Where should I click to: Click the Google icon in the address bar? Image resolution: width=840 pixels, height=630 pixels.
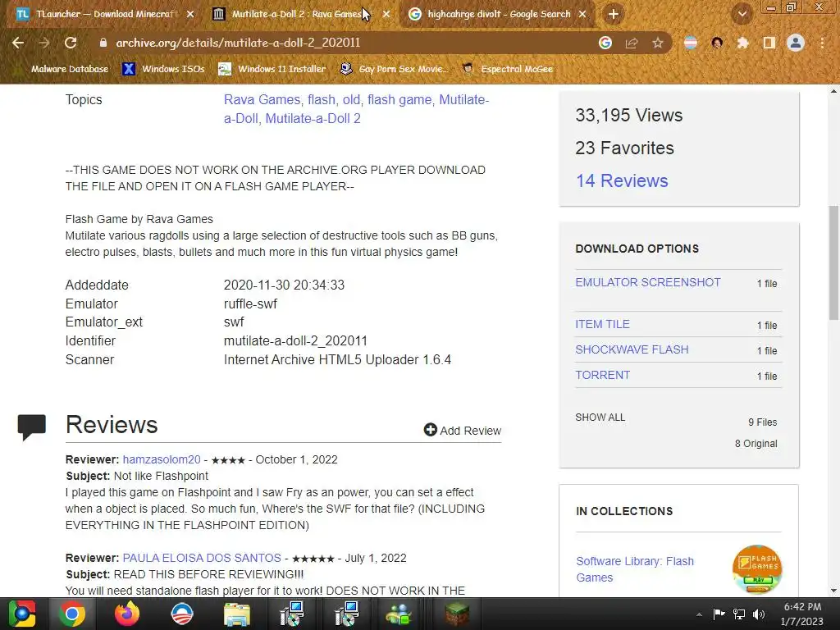pos(605,43)
